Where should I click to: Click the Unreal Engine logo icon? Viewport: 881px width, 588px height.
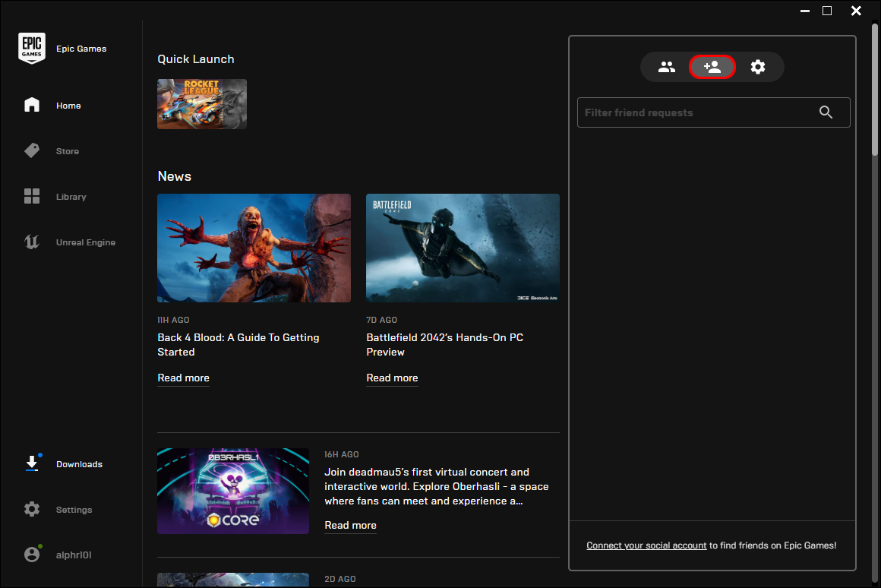click(x=32, y=242)
